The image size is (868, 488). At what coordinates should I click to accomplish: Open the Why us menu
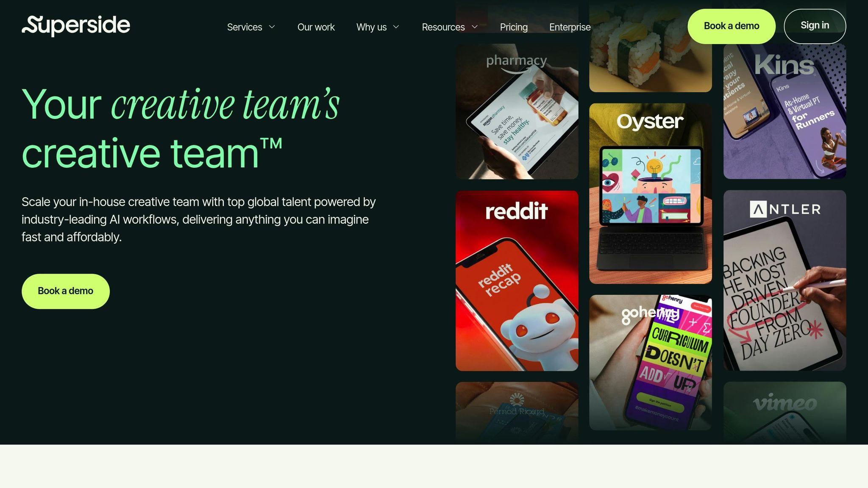372,27
